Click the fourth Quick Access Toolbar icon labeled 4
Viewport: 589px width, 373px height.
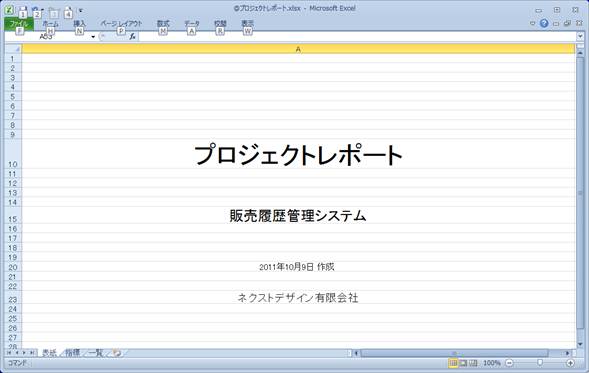(x=68, y=11)
